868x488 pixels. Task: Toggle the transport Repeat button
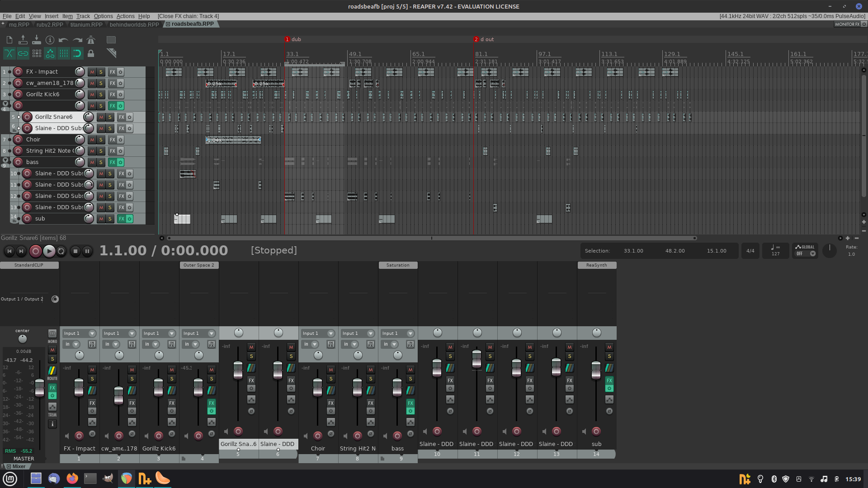(x=61, y=251)
